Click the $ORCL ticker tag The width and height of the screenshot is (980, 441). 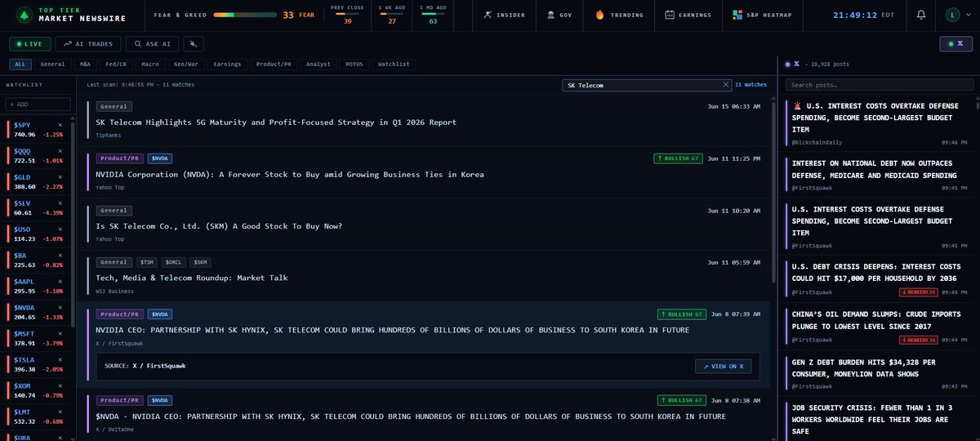(173, 262)
